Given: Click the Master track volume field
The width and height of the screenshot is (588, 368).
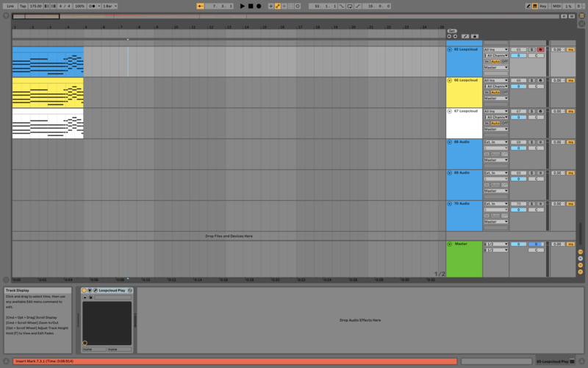Looking at the screenshot, I should 518,244.
